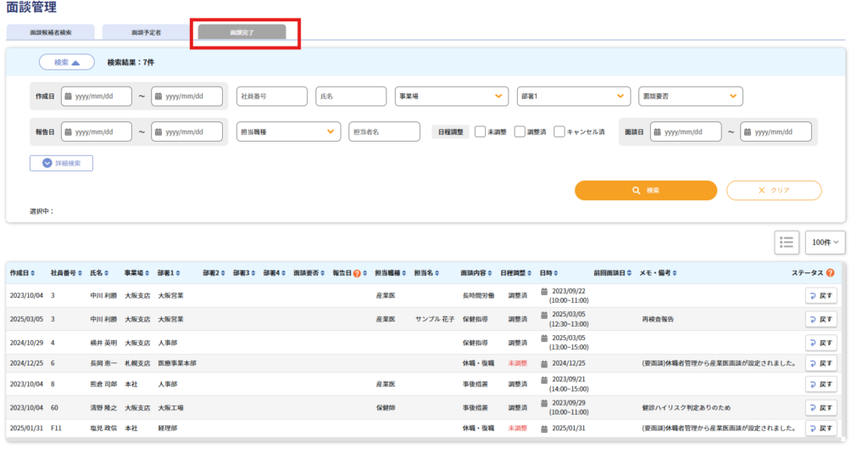The image size is (868, 453).
Task: Open the 担当職種 dropdown
Action: pos(288,131)
